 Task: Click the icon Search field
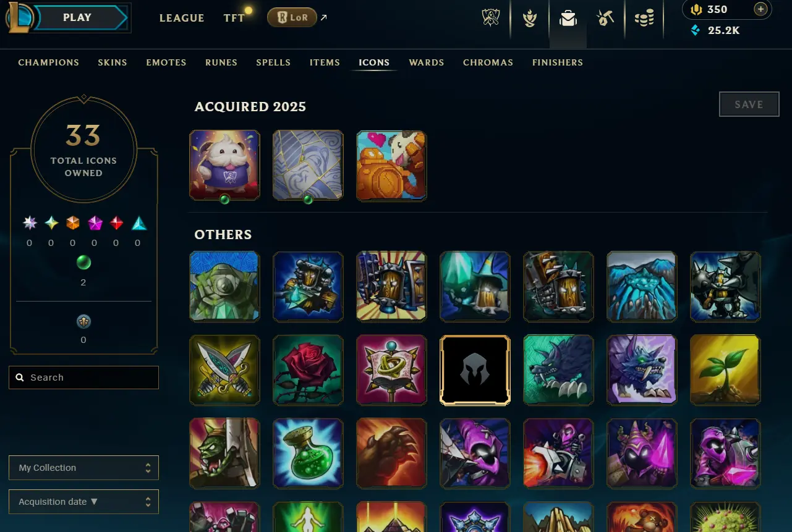point(83,378)
